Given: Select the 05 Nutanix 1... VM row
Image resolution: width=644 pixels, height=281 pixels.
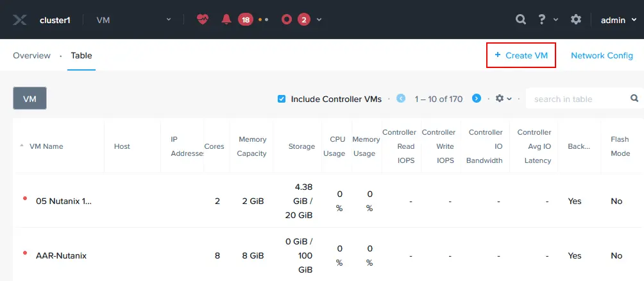Looking at the screenshot, I should [328, 201].
